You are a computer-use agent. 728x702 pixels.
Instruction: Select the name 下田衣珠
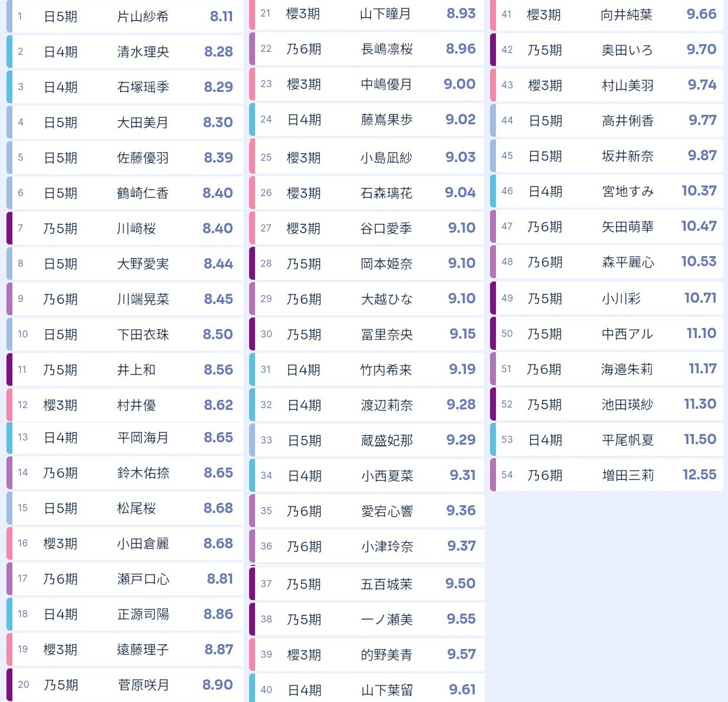pyautogui.click(x=143, y=335)
